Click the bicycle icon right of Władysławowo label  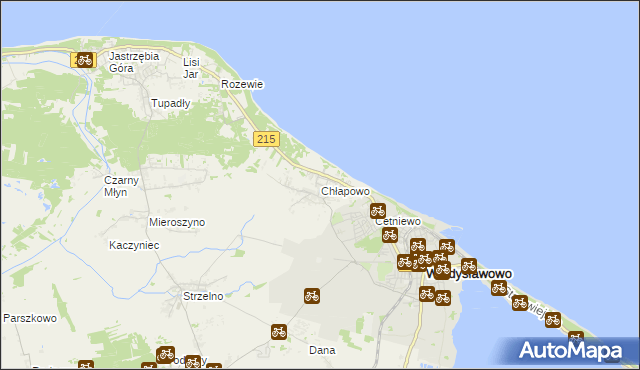(x=499, y=288)
